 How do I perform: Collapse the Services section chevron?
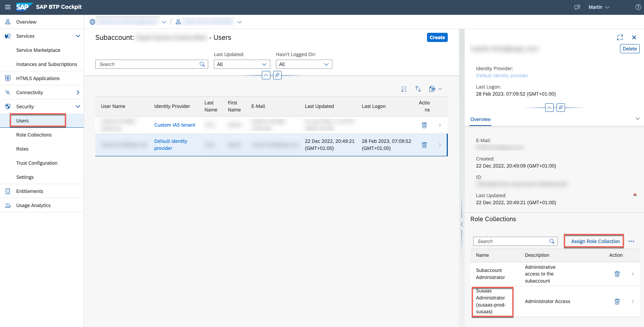pyautogui.click(x=78, y=36)
